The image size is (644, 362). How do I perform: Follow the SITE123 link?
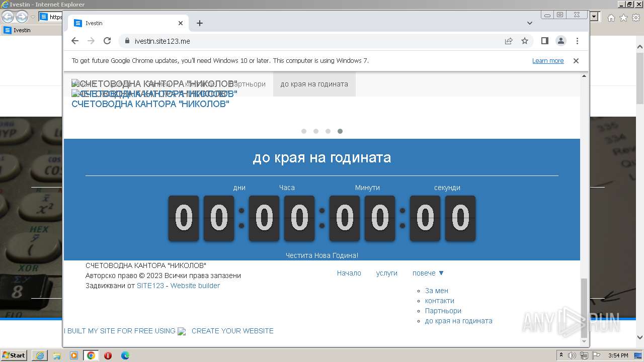point(150,286)
